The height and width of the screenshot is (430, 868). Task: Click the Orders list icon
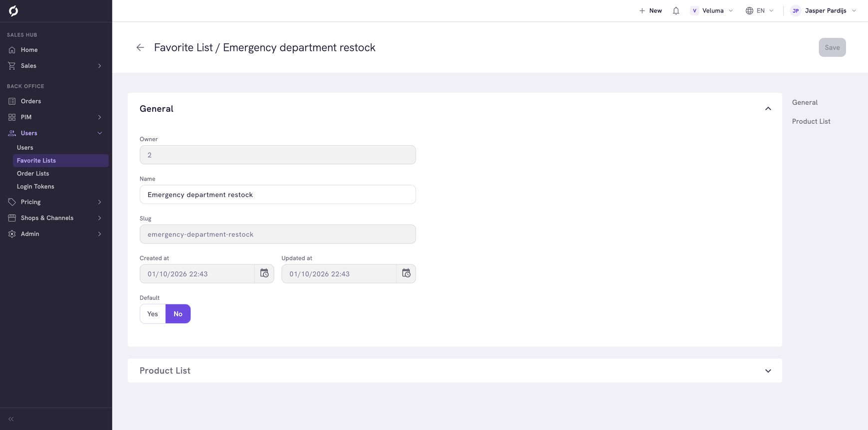tap(12, 101)
